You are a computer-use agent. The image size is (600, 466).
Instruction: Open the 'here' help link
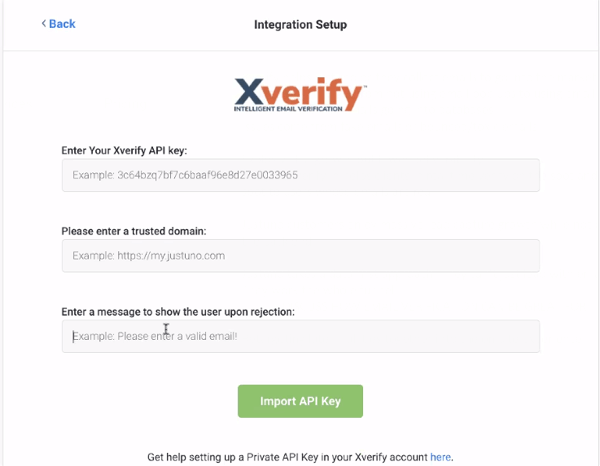point(440,457)
